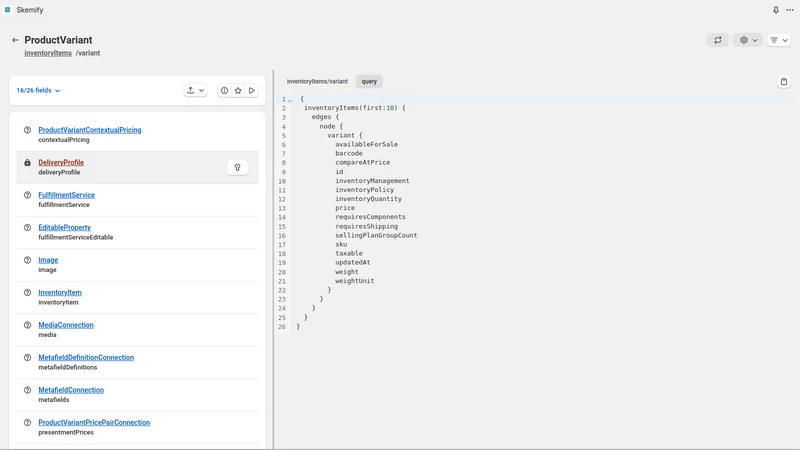Viewport: 800px width, 450px height.
Task: Open the three-dots more options menu
Action: tap(790, 10)
